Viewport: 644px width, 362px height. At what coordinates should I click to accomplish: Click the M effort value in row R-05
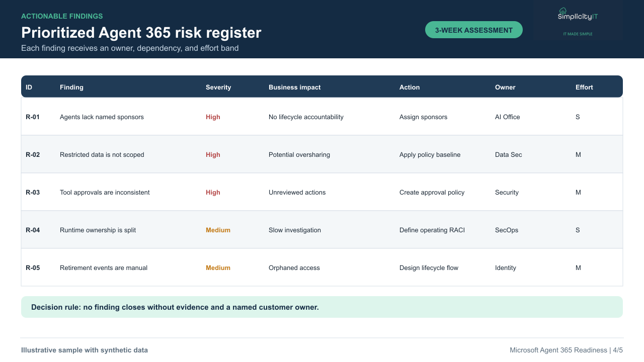click(578, 267)
